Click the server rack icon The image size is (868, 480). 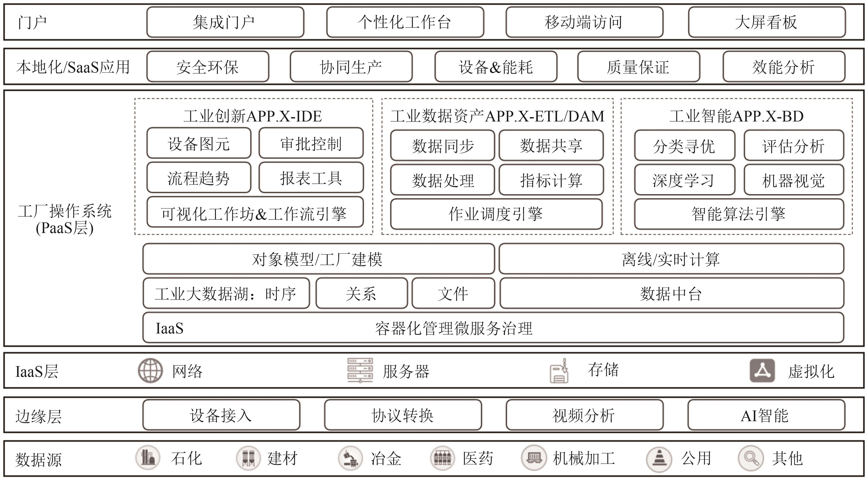pos(360,370)
